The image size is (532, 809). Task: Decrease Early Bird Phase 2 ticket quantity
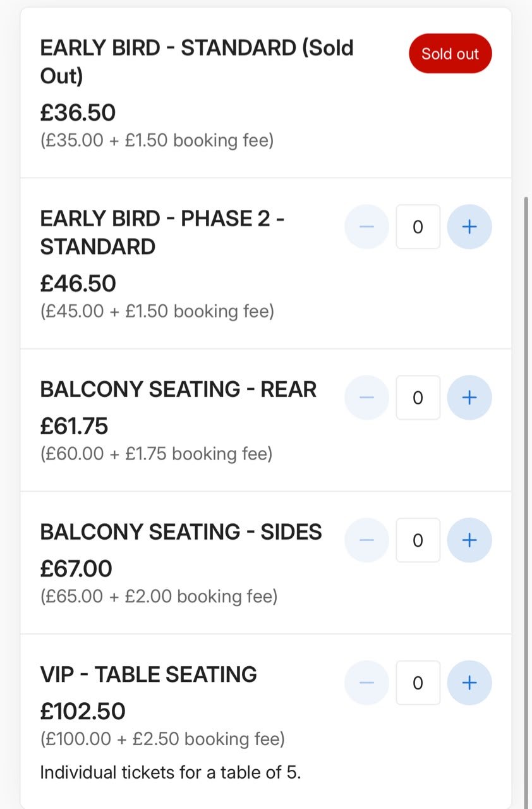(366, 227)
